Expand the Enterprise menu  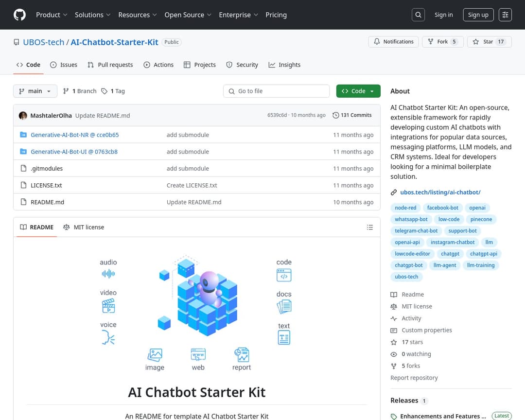(x=238, y=15)
